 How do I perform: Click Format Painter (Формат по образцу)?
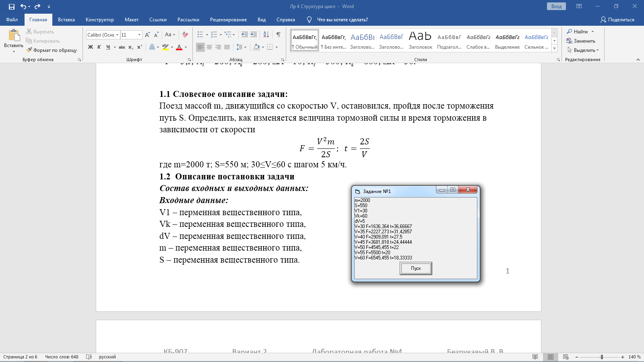click(x=52, y=50)
